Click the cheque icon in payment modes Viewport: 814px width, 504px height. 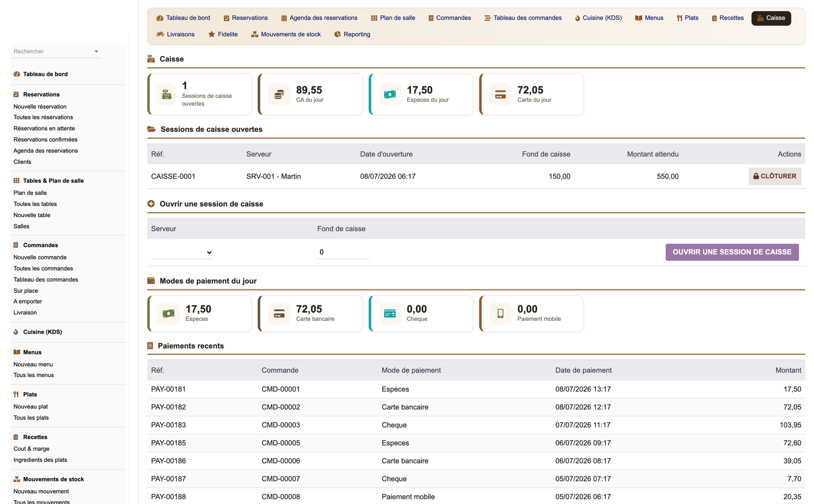tap(390, 313)
